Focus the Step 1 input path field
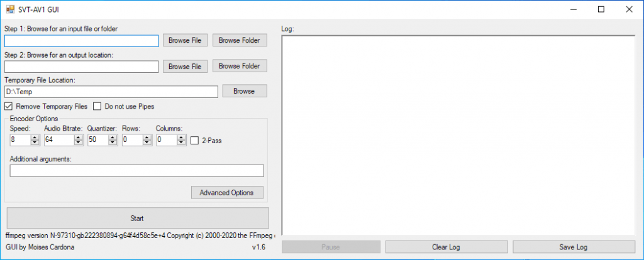Viewport: 644px width, 260px height. [x=81, y=41]
